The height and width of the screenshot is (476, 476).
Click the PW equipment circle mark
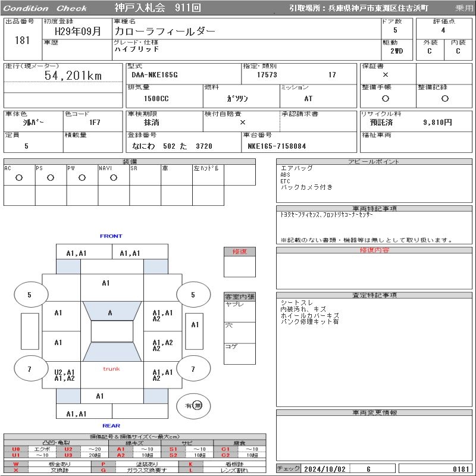coord(82,178)
